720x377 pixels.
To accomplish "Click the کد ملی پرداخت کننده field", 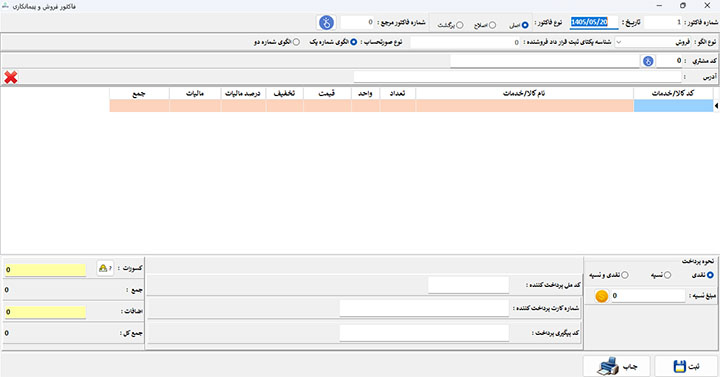I will pos(468,285).
